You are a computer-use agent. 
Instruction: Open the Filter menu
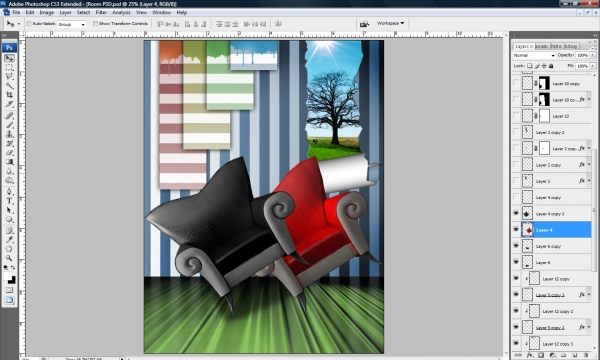coord(101,13)
